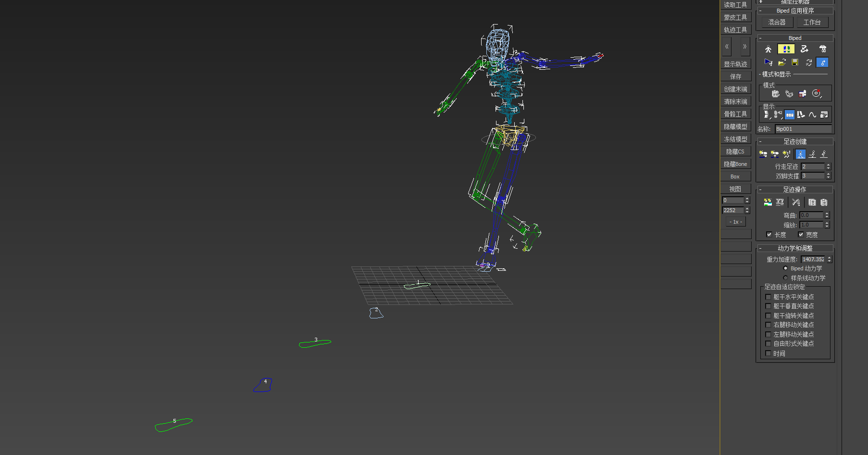Image resolution: width=868 pixels, height=455 pixels.
Task: Collapse the 足迹创建 rollout
Action: coord(795,141)
